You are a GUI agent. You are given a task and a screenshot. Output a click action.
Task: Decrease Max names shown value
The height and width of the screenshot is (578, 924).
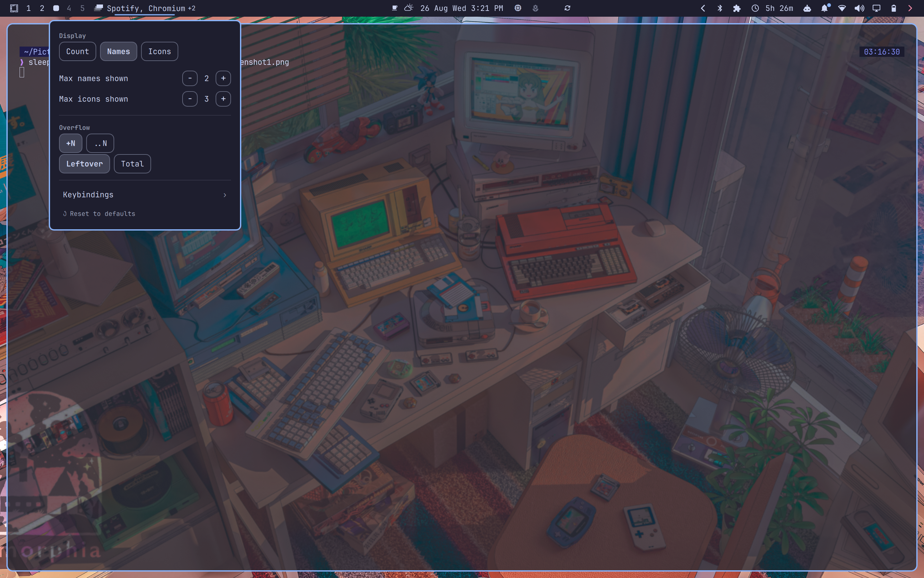pyautogui.click(x=190, y=78)
